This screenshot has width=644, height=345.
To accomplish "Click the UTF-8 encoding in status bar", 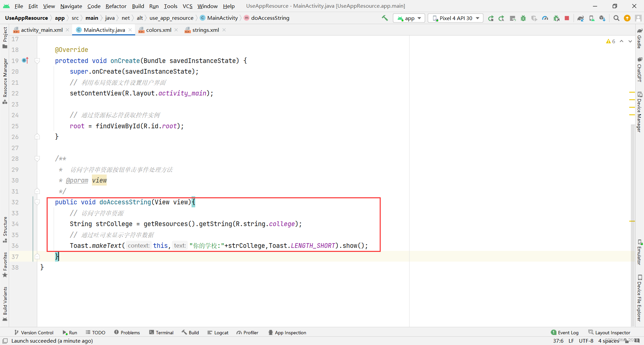I will (586, 341).
